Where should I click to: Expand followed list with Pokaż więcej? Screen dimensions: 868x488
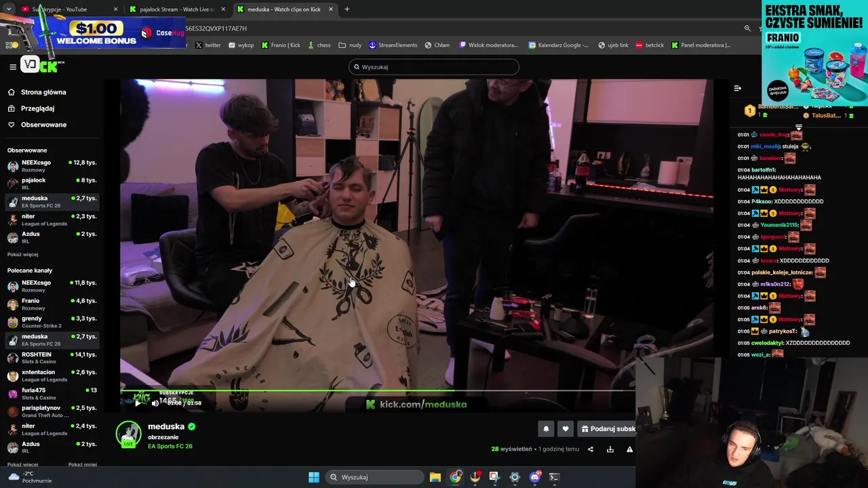(x=22, y=254)
